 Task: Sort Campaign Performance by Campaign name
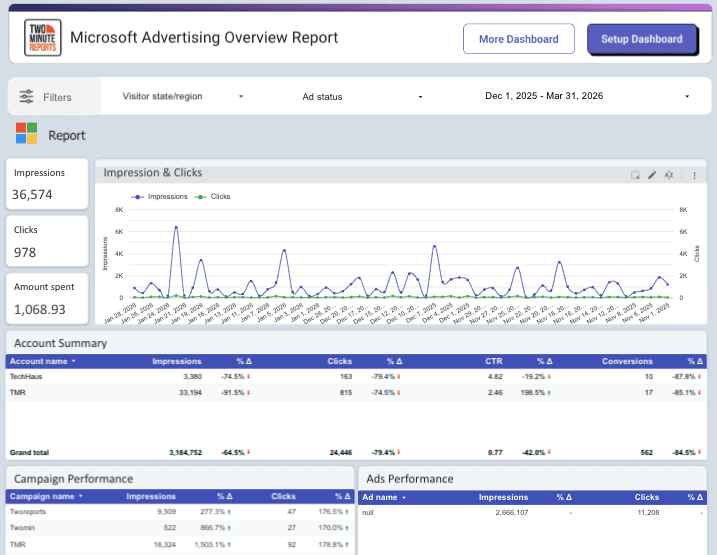[x=46, y=496]
